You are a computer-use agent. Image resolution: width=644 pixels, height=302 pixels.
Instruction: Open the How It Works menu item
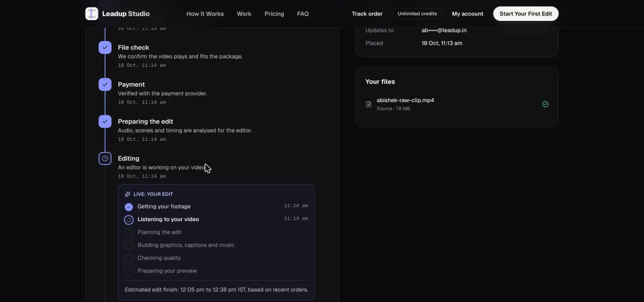(x=205, y=14)
